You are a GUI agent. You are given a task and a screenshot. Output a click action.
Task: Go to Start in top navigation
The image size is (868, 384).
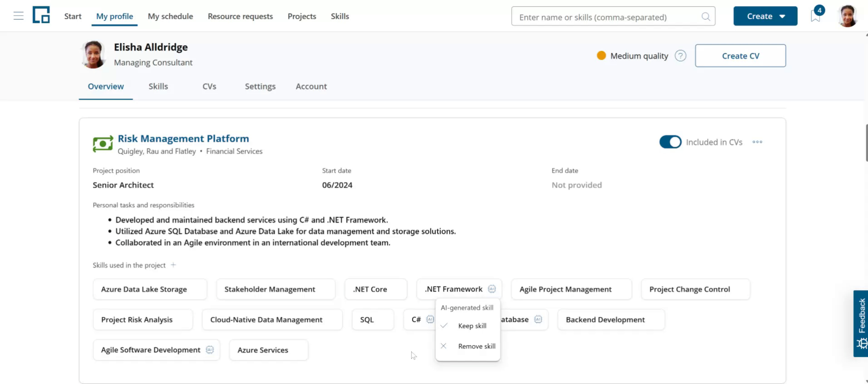click(x=73, y=16)
